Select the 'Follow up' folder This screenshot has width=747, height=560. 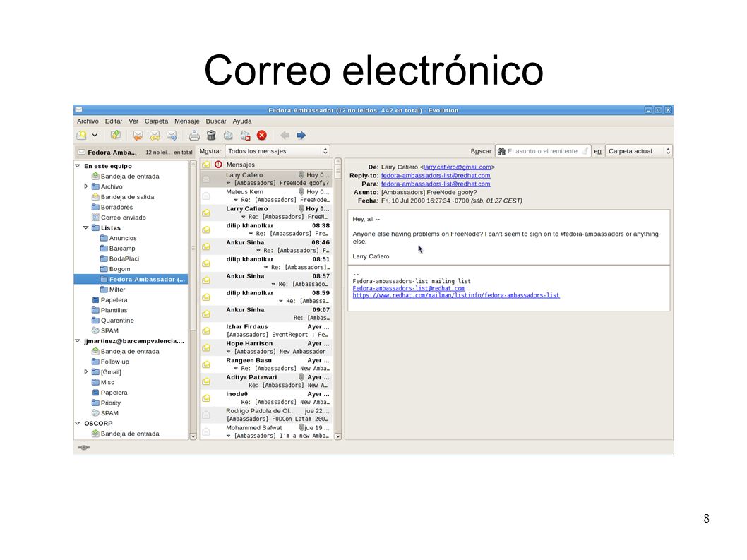115,362
